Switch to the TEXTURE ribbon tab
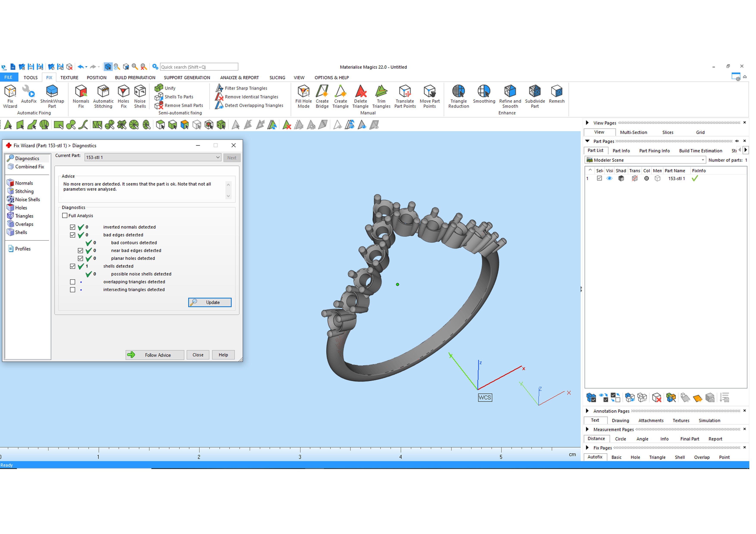This screenshot has width=756, height=534. (x=69, y=78)
